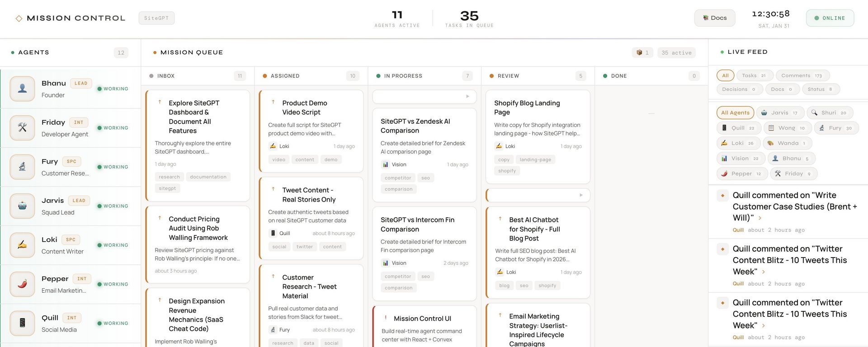Open Jarvis squad lead avatar
The height and width of the screenshot is (347, 868).
(x=22, y=206)
